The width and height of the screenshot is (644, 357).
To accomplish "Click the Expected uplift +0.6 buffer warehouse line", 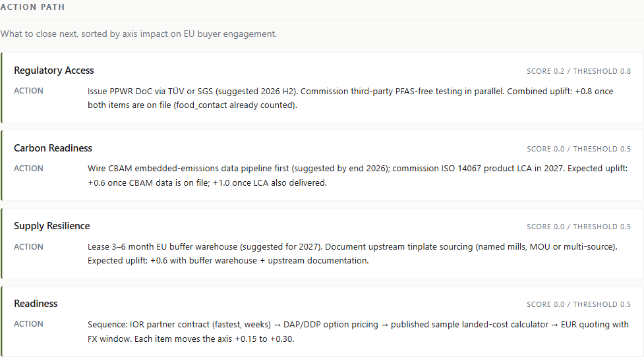I will tap(228, 261).
